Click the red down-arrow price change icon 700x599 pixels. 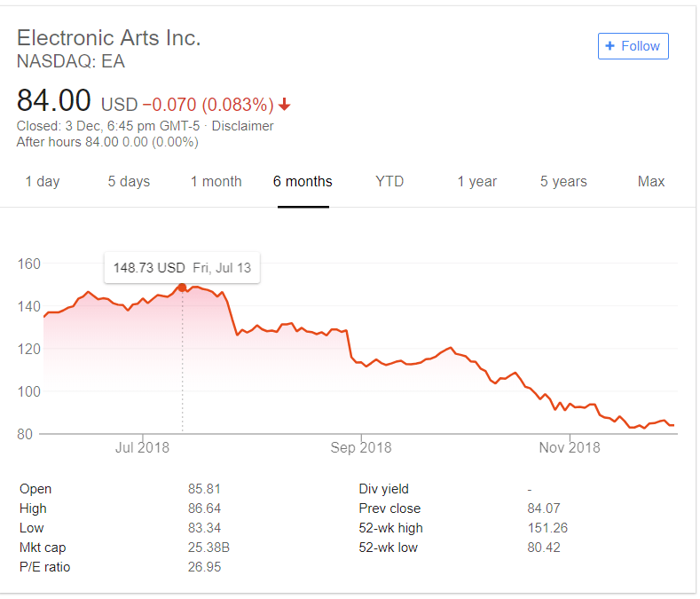pyautogui.click(x=284, y=105)
